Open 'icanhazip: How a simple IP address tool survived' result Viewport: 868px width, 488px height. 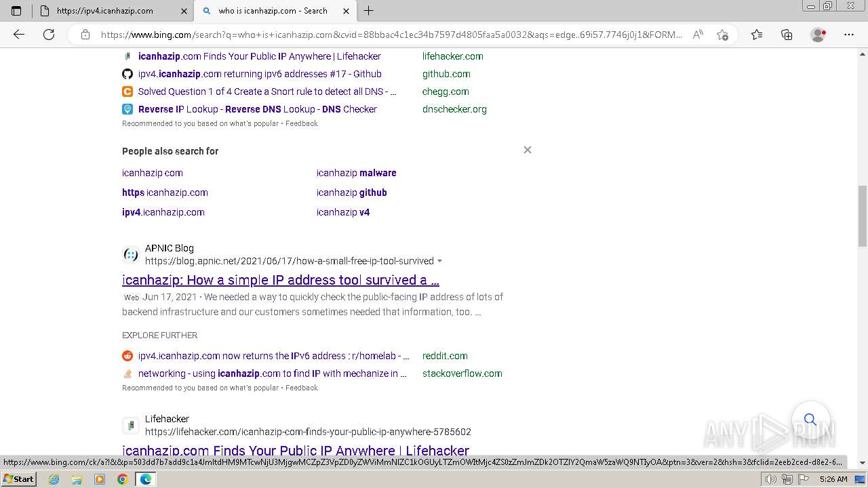coord(281,280)
